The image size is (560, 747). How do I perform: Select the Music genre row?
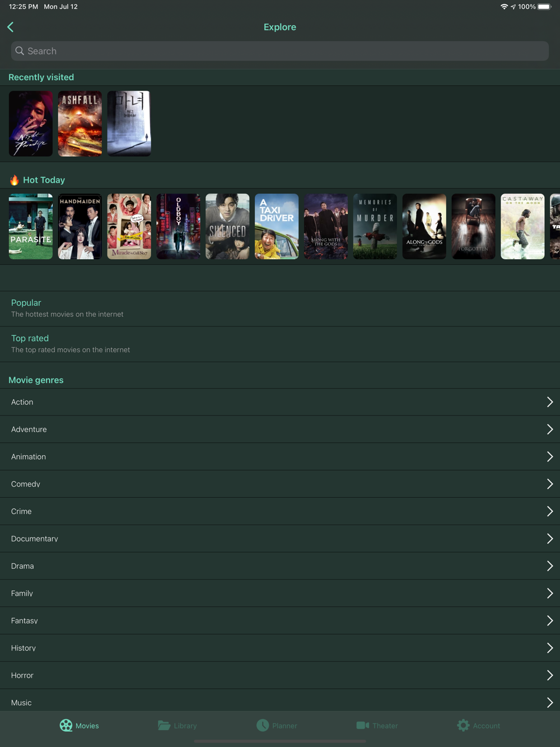click(x=280, y=701)
